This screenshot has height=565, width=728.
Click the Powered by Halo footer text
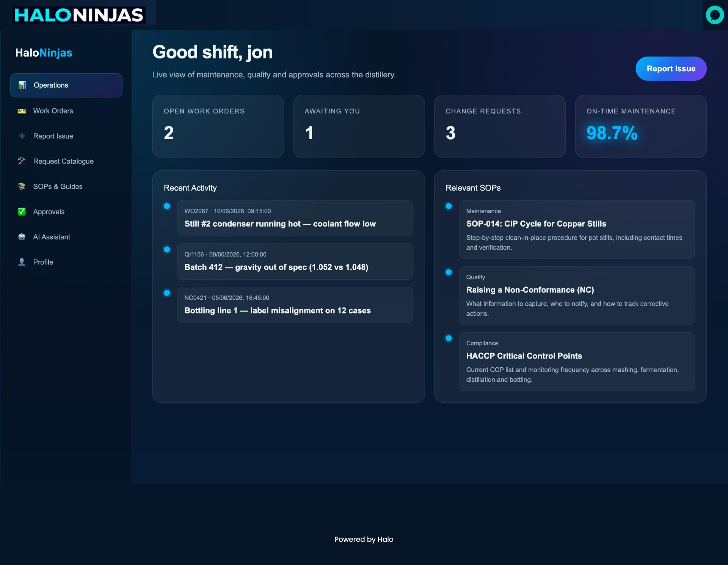click(x=364, y=539)
